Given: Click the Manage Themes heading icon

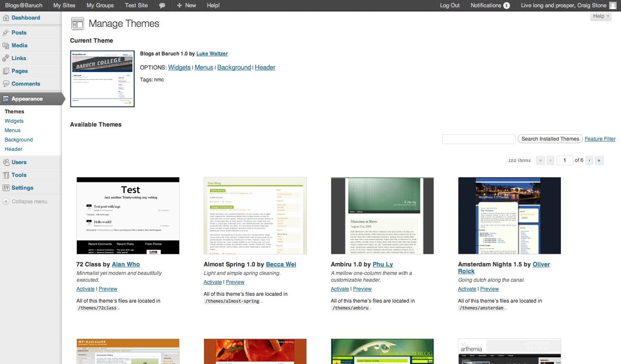Looking at the screenshot, I should click(x=77, y=23).
